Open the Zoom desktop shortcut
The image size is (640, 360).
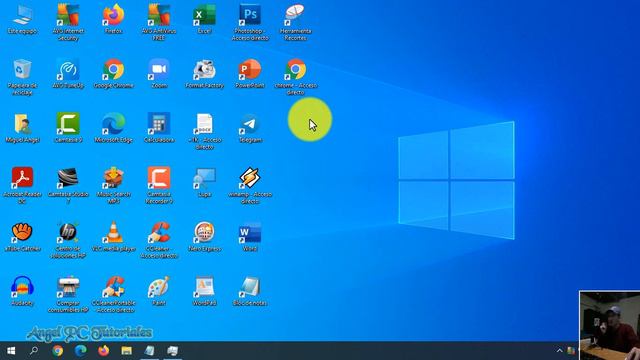tap(159, 74)
